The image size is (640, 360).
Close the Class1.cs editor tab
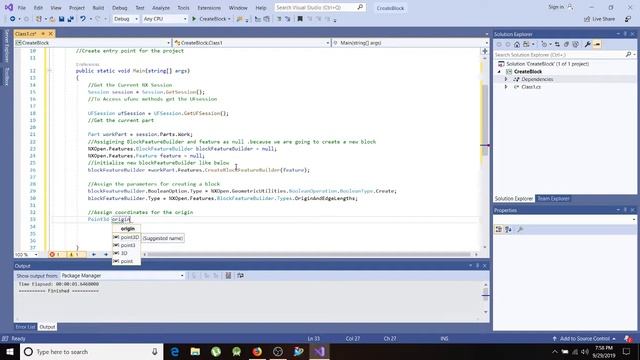click(x=51, y=33)
